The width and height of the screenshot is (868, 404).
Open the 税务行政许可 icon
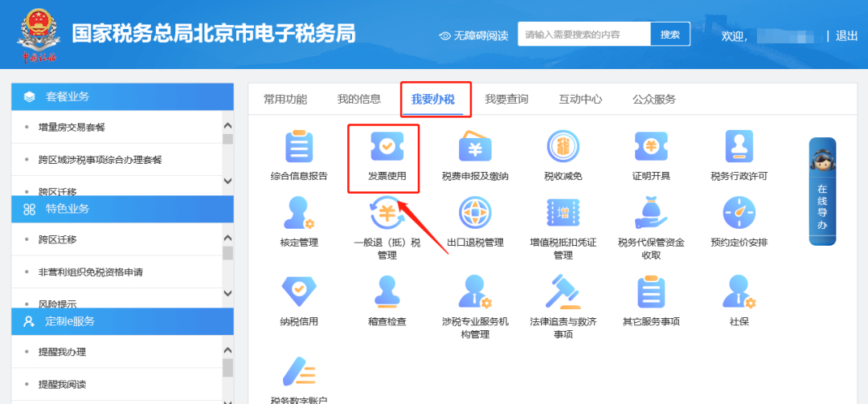click(x=739, y=147)
